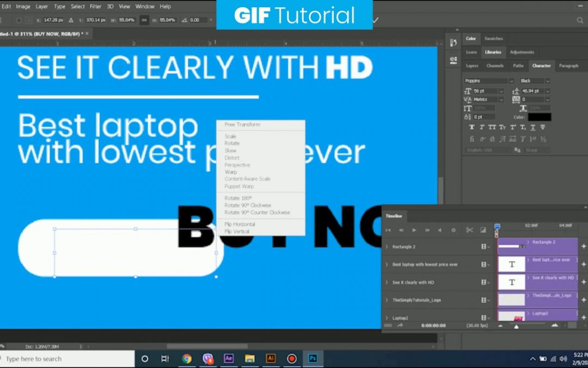Switch to the Swatches tab

tap(493, 38)
